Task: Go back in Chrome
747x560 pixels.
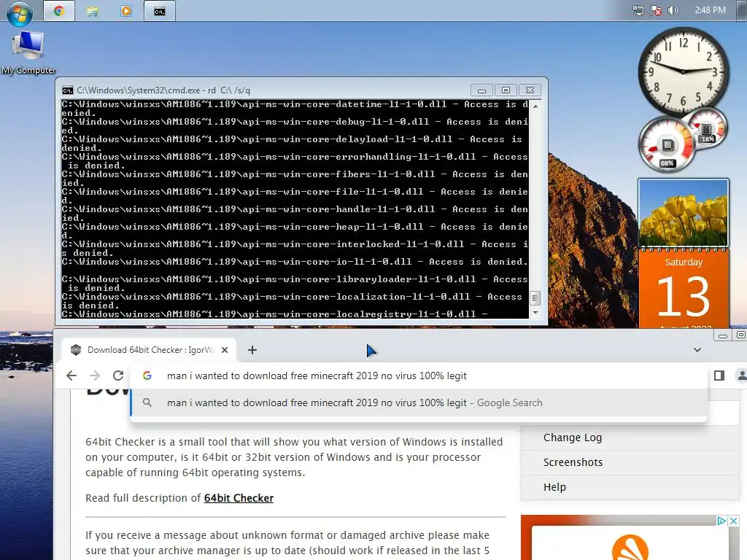Action: (x=71, y=376)
